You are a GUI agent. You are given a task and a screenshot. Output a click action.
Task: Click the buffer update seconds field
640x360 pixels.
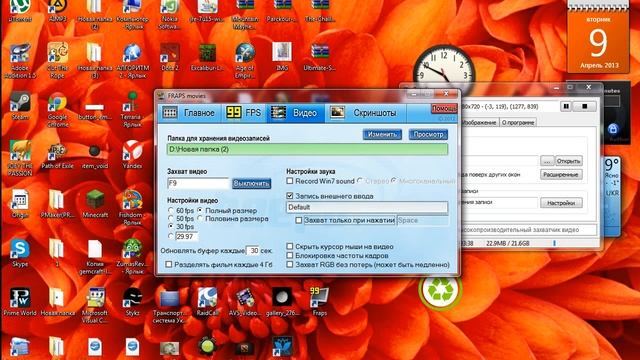tap(254, 251)
